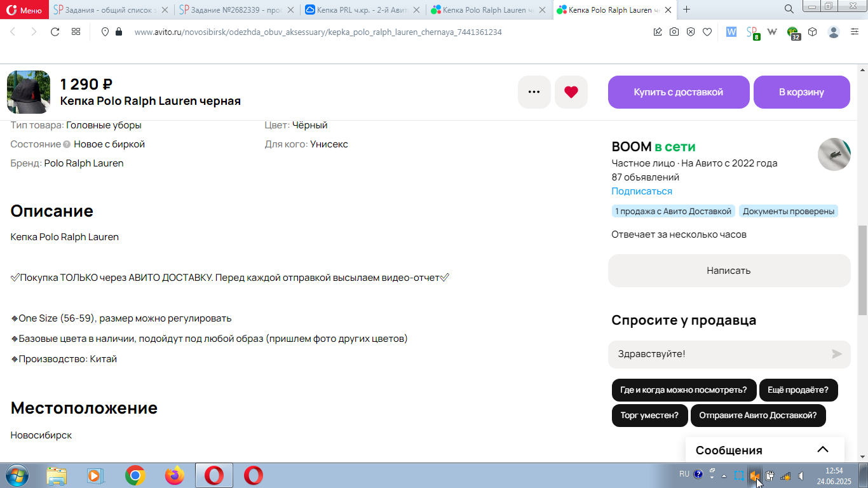Go forward to the next page
The width and height of the screenshot is (868, 488).
coord(34,32)
